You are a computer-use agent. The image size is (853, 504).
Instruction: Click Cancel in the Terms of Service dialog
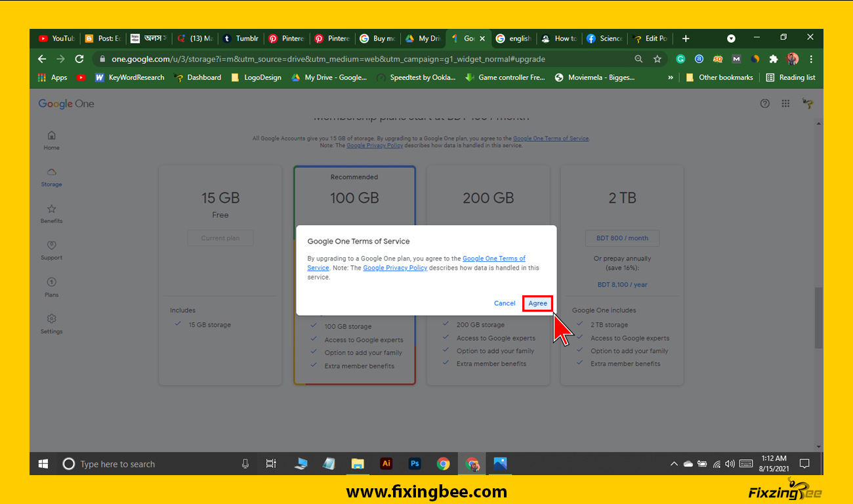[x=504, y=303]
